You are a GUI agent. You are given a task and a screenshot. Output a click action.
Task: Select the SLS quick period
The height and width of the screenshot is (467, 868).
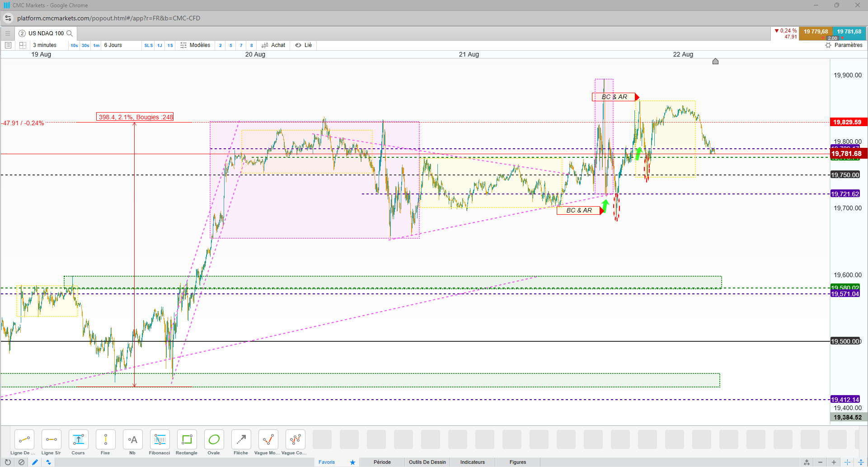pos(149,45)
